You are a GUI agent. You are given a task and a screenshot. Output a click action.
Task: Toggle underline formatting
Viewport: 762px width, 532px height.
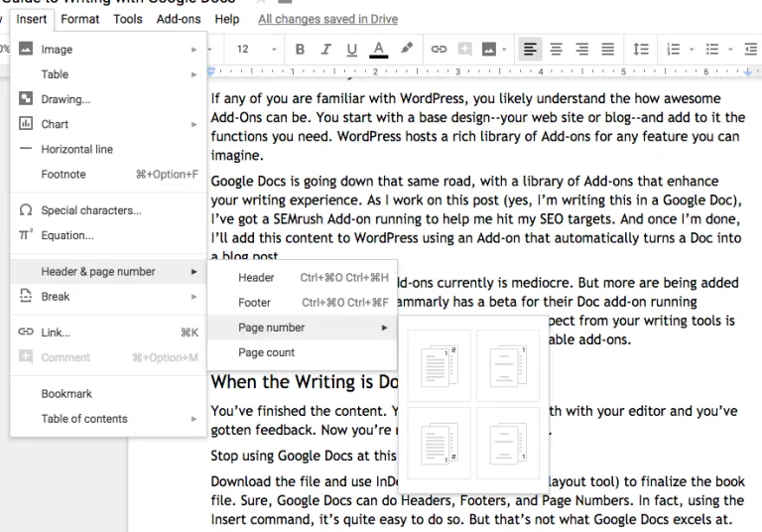[352, 49]
